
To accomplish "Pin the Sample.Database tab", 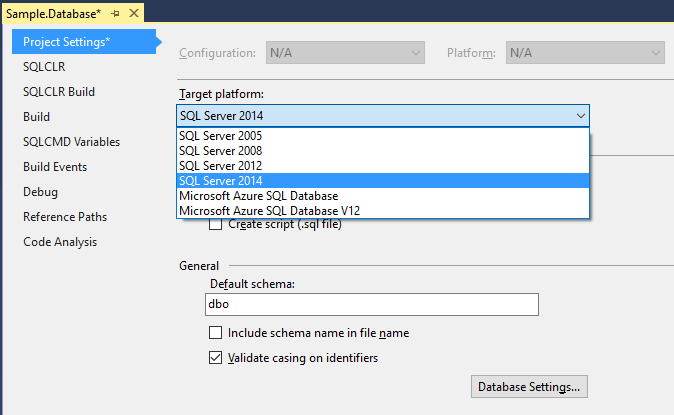I will tap(116, 13).
